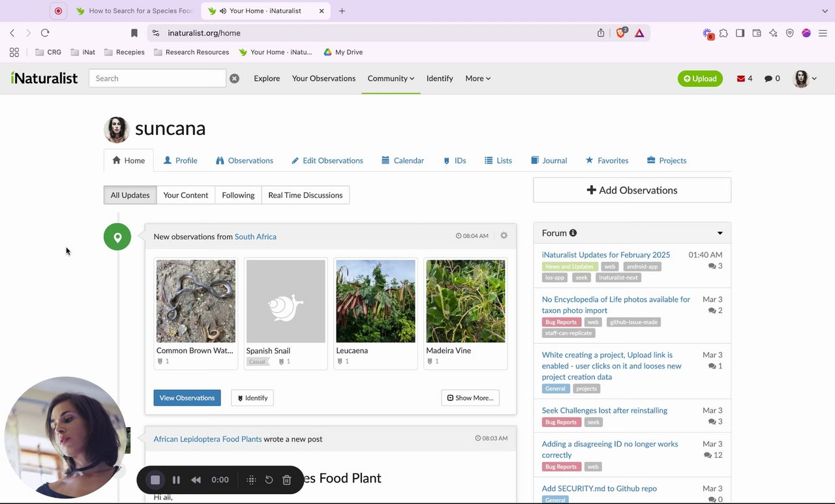Toggle the browser sidebar panel
This screenshot has height=504, width=835.
[740, 33]
